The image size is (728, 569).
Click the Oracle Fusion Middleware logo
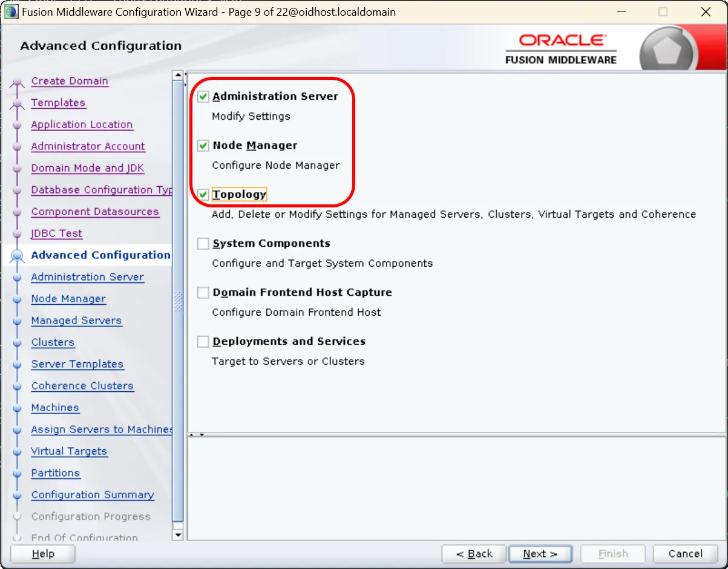[x=560, y=48]
